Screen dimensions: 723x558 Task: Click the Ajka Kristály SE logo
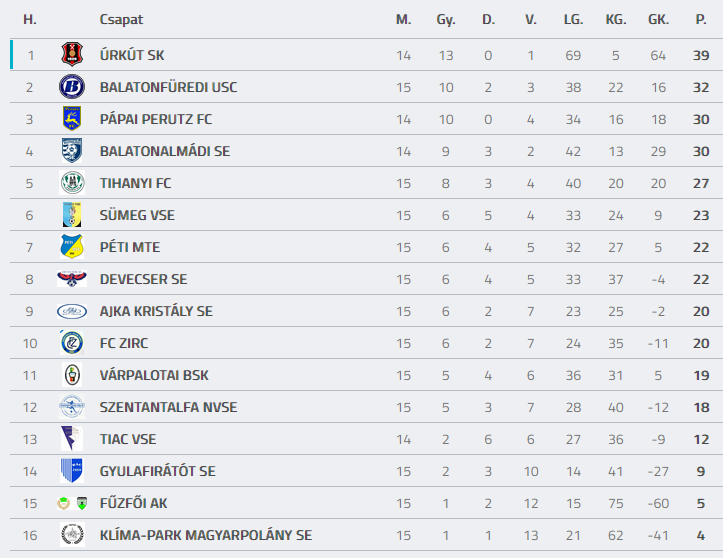[x=71, y=311]
